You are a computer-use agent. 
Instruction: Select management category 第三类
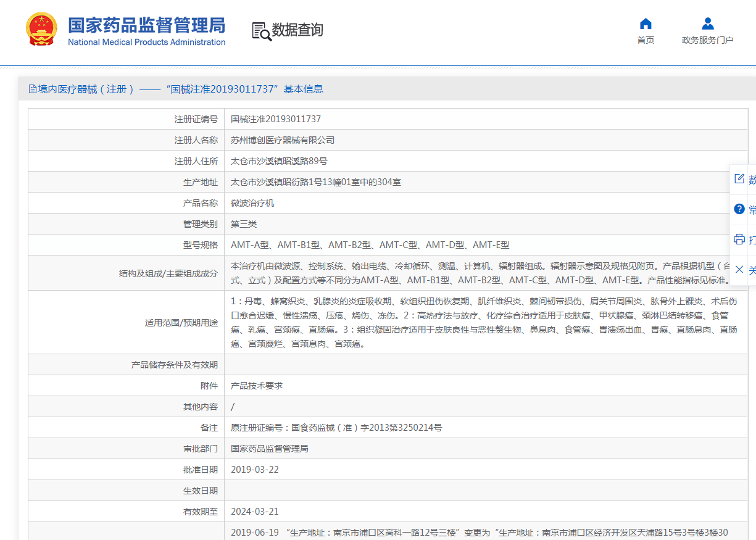pyautogui.click(x=244, y=224)
